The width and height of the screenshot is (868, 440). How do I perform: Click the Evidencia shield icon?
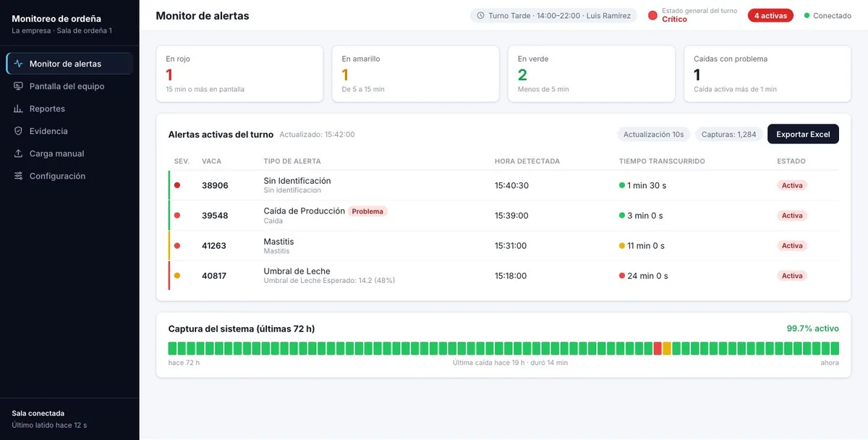(19, 131)
